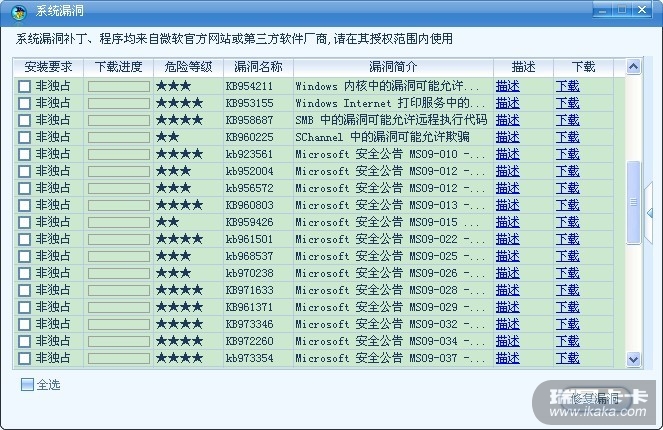This screenshot has width=663, height=430.
Task: Click the 修复漏洞 repair button
Action: (x=595, y=398)
